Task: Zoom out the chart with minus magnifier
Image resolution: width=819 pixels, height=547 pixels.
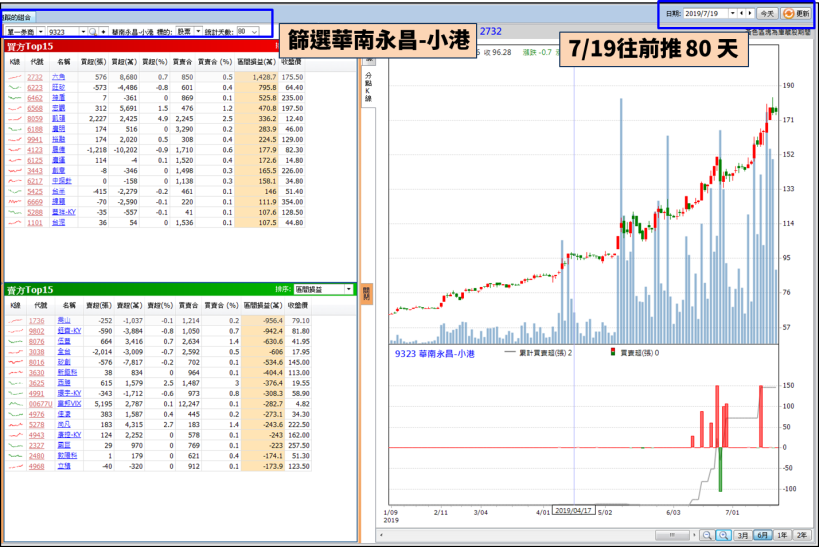Action: [707, 535]
